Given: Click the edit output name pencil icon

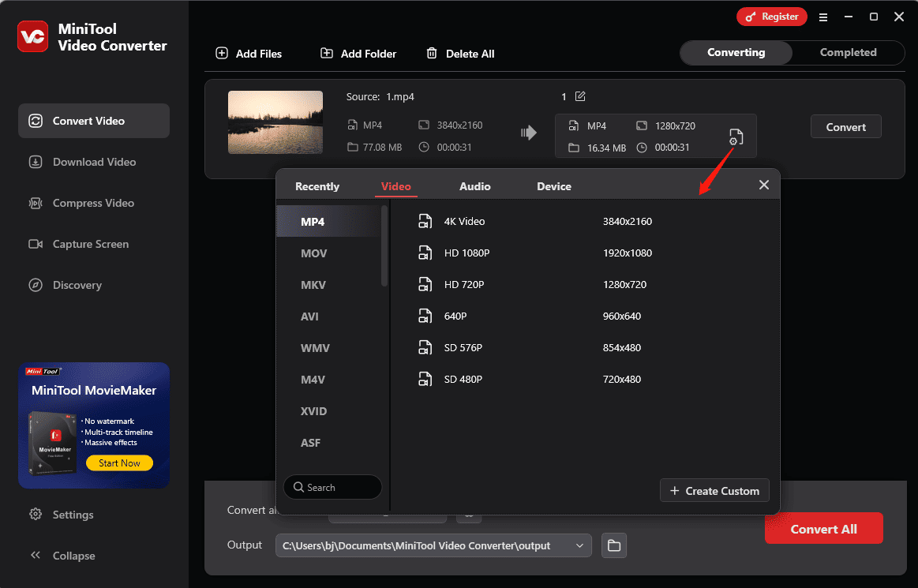Looking at the screenshot, I should coord(580,96).
